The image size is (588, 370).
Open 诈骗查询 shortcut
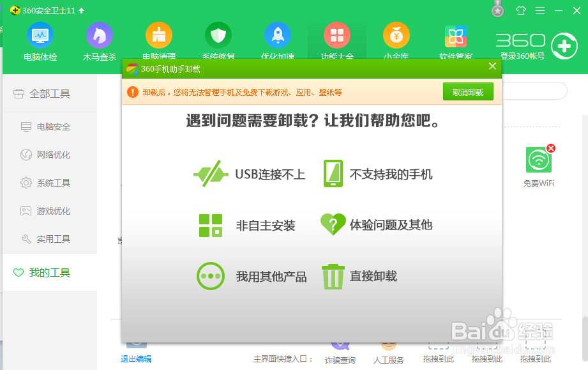pyautogui.click(x=340, y=354)
